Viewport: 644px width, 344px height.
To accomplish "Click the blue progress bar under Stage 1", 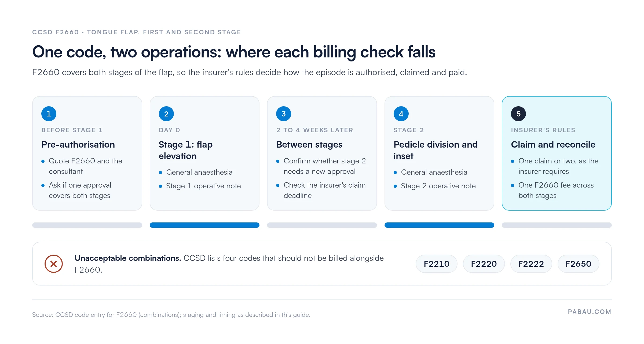I will [204, 225].
